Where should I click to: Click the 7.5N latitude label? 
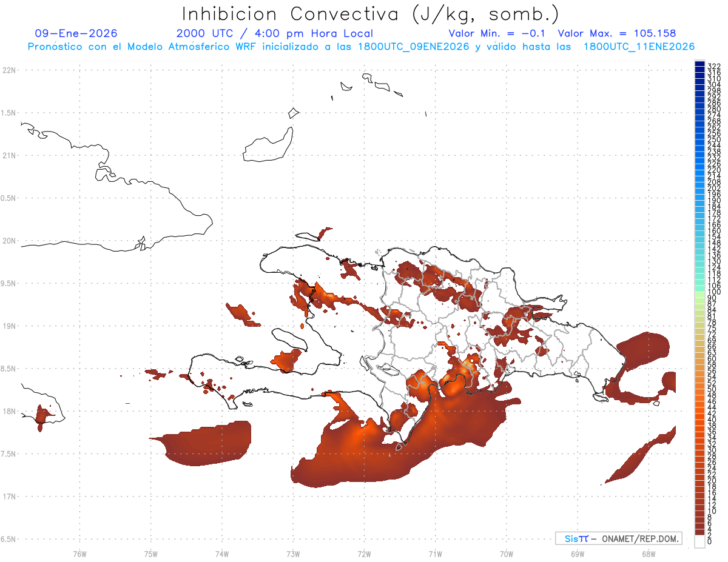[x=9, y=453]
